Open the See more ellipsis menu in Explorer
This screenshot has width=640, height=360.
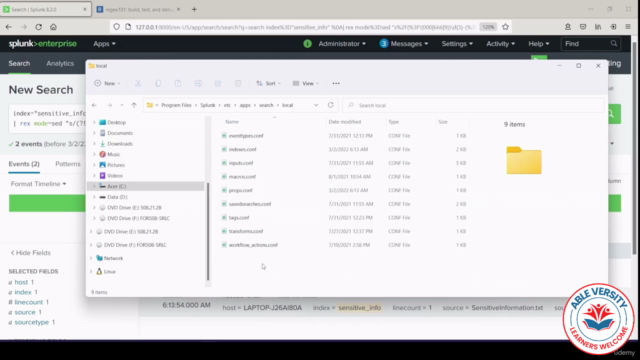[336, 83]
